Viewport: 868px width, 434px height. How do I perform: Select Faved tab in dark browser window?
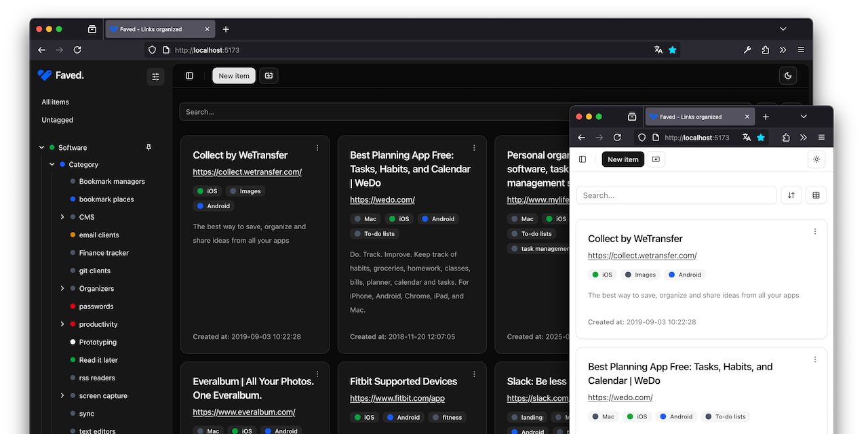click(x=160, y=29)
